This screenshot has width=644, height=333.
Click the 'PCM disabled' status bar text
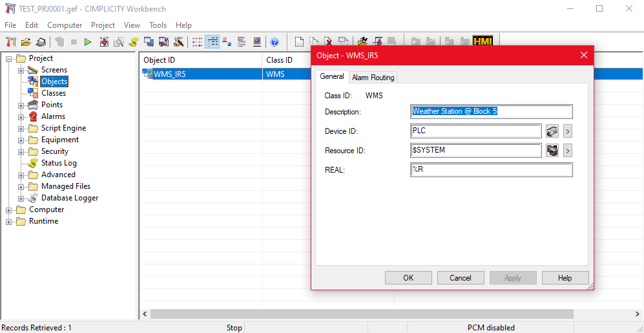[x=491, y=328]
